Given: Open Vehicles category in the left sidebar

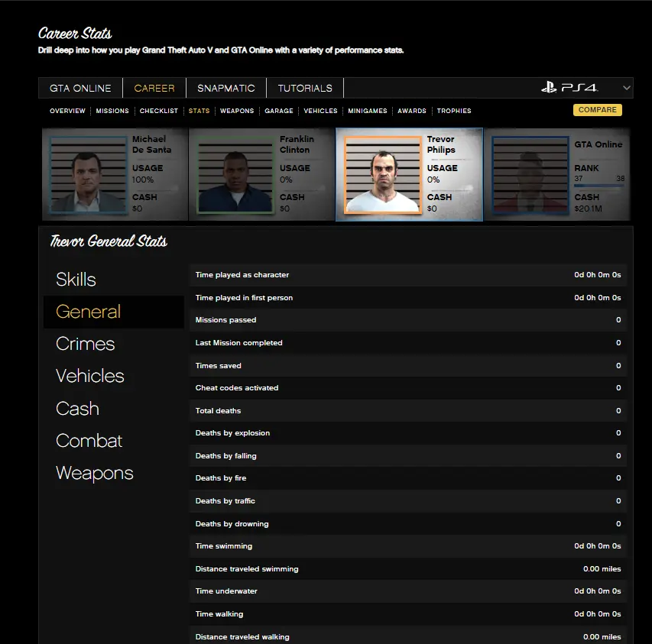Looking at the screenshot, I should tap(90, 376).
